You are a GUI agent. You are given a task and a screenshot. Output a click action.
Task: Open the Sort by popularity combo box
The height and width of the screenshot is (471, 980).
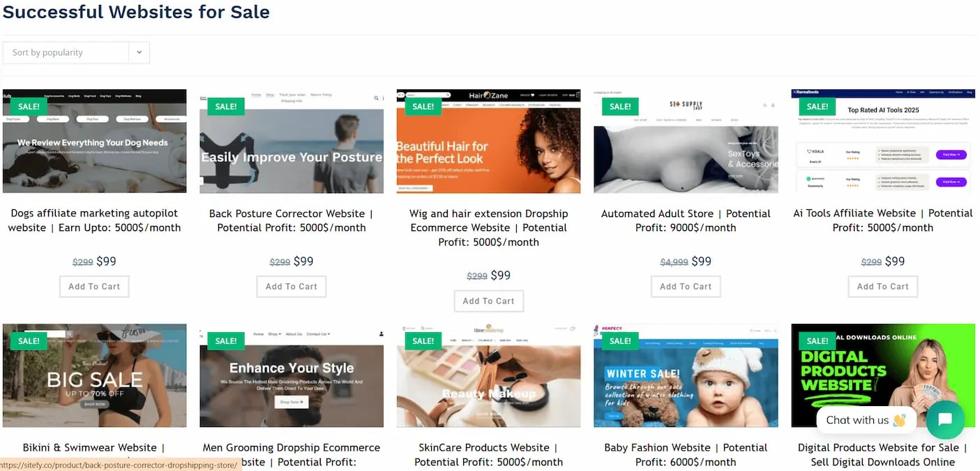[x=76, y=52]
